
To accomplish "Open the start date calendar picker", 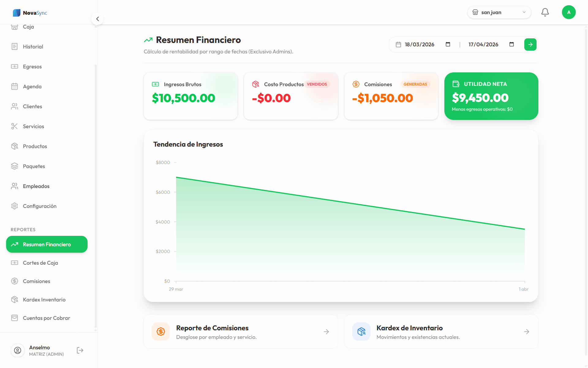I will (x=448, y=44).
